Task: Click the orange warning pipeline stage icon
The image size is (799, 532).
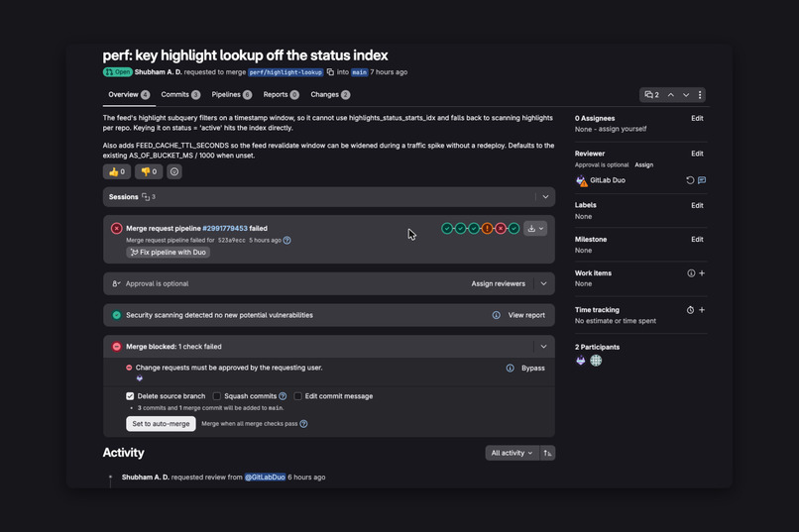Action: (x=487, y=229)
